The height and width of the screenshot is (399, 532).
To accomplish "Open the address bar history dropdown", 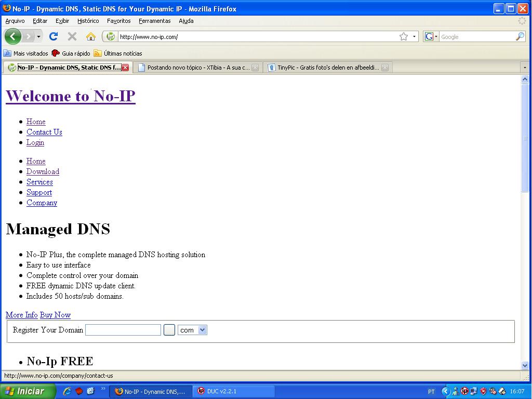I will click(414, 37).
